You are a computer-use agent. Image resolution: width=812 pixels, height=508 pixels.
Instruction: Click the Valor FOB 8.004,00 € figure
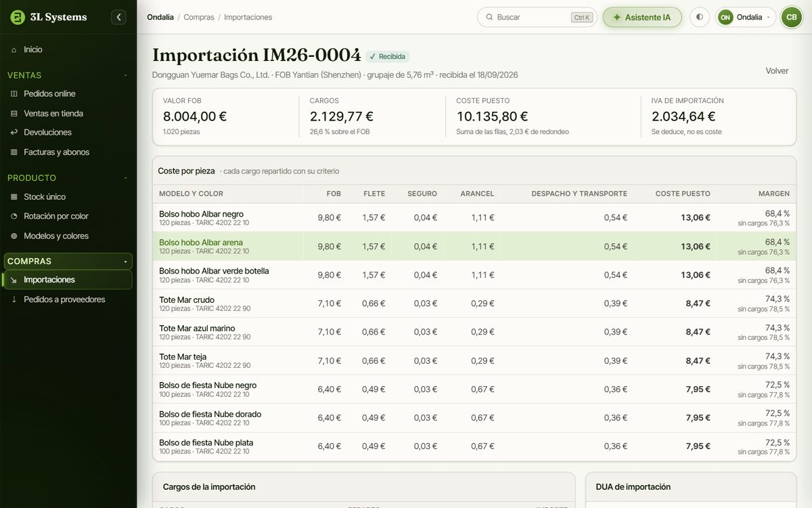coord(195,117)
